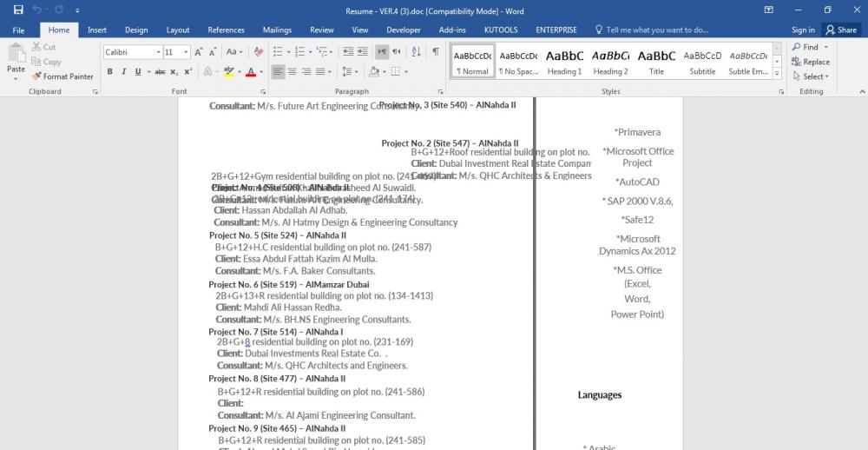Align text center
This screenshot has width=868, height=450.
point(292,71)
